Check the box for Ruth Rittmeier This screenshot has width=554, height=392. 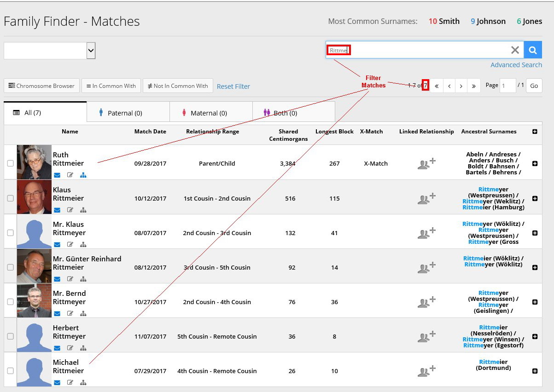[10, 163]
